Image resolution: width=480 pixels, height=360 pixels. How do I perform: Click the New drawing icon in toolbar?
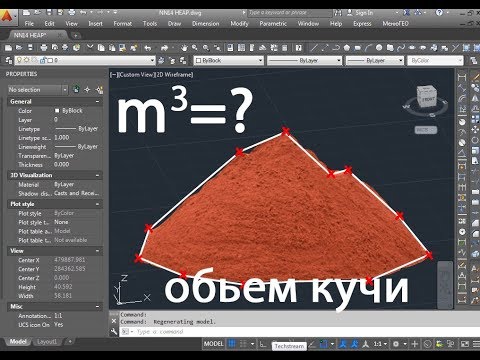click(8, 48)
